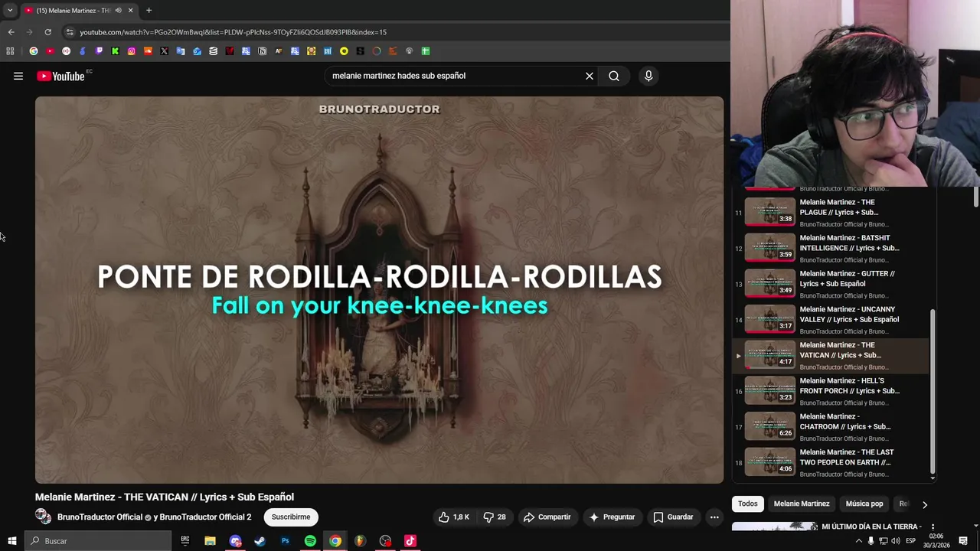The height and width of the screenshot is (551, 980).
Task: Open the YouTube bookmark in bookmarks bar
Action: click(50, 51)
